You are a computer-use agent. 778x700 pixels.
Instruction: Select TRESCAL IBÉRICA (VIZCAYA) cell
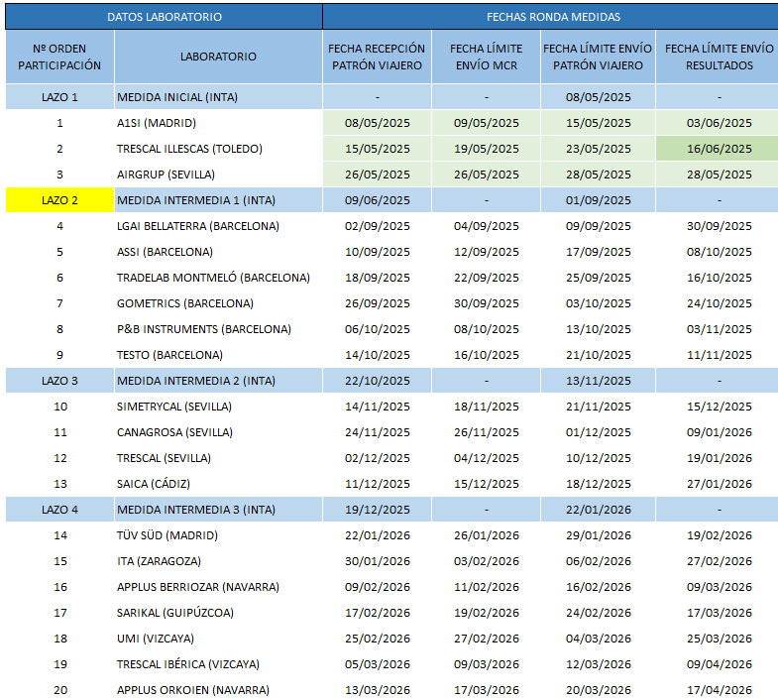(x=218, y=664)
